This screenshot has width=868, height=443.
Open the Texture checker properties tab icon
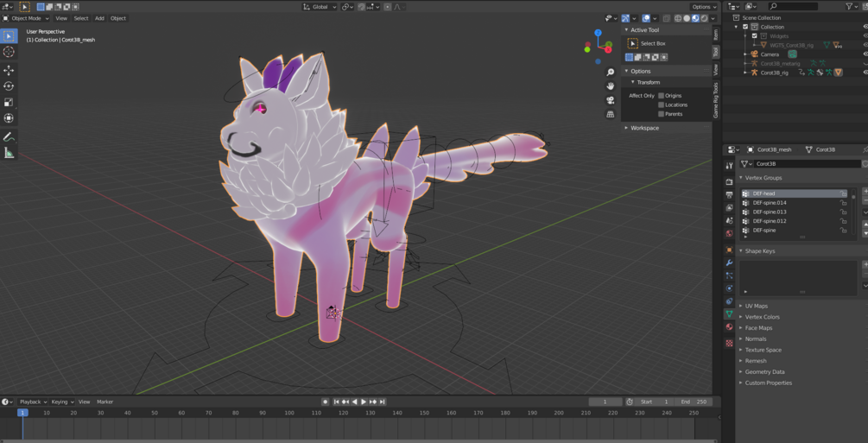click(x=729, y=344)
